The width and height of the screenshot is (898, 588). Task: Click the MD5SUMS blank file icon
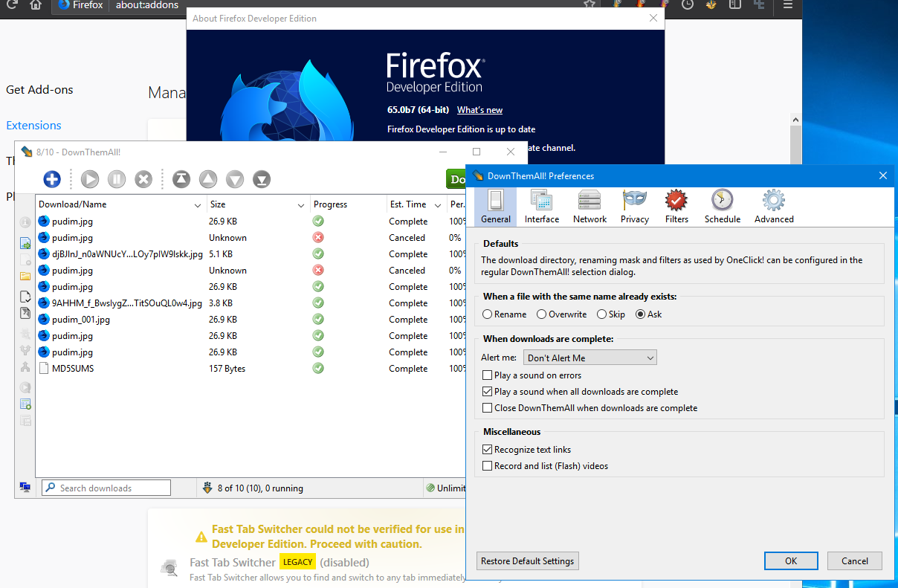(x=44, y=368)
